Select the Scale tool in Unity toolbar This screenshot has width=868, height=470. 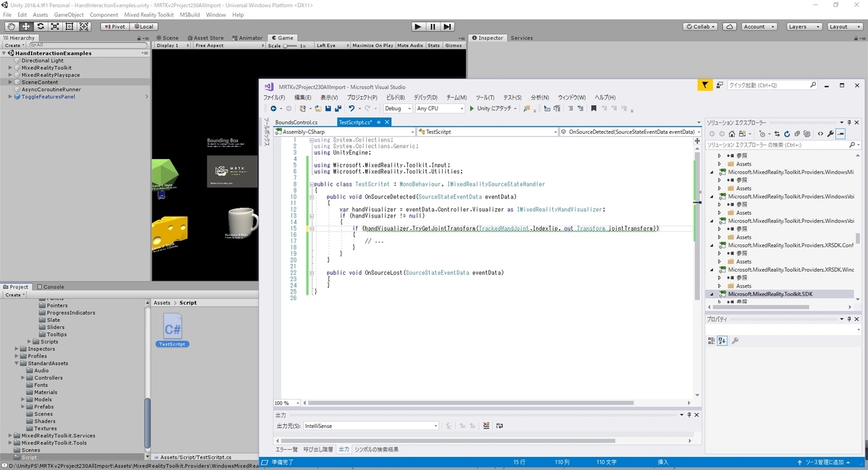(55, 27)
